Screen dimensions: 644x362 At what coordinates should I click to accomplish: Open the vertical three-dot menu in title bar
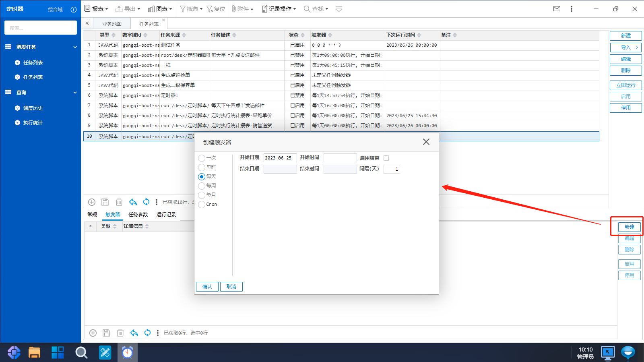[571, 8]
